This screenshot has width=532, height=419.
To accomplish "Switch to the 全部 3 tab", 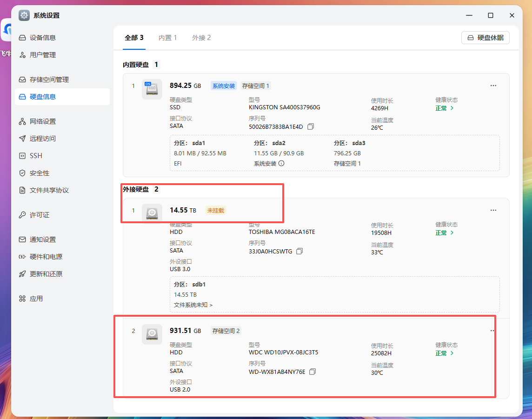I will click(x=134, y=38).
